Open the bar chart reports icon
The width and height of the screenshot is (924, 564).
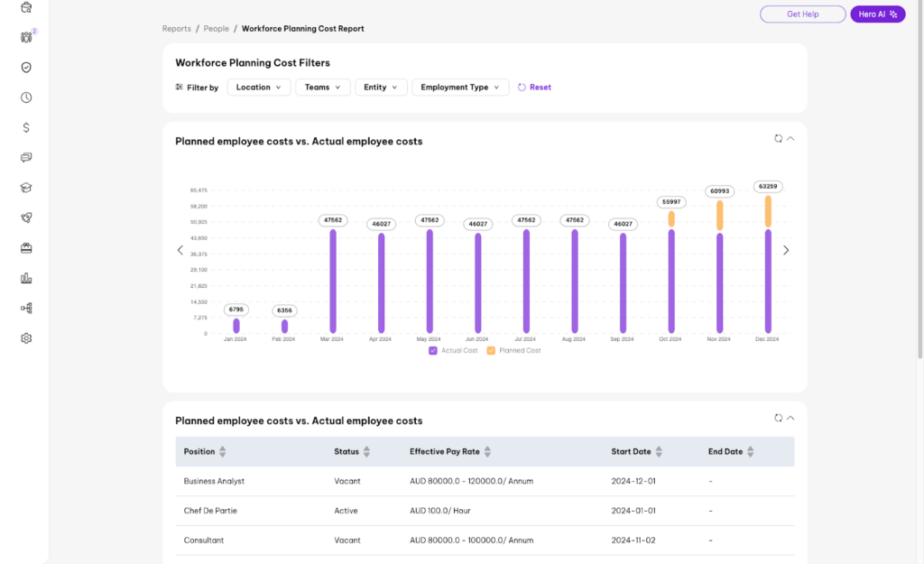[x=25, y=277]
